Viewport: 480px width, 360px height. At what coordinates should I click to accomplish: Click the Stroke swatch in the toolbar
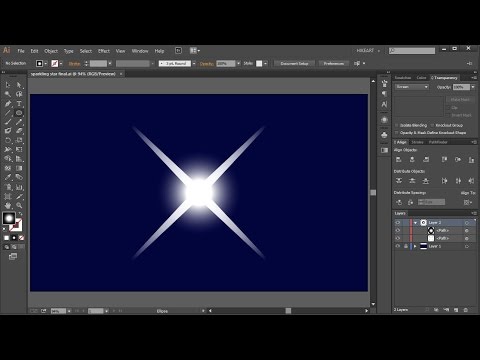click(16, 226)
